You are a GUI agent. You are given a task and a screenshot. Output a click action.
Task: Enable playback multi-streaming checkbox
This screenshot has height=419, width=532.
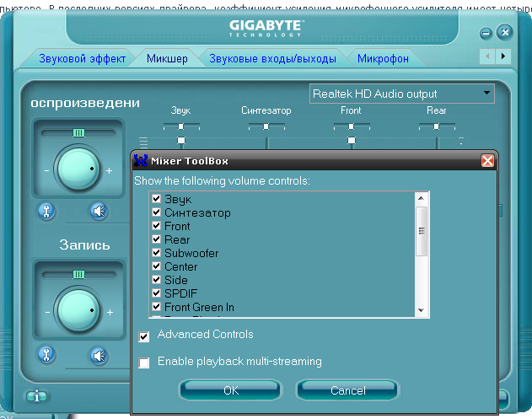144,363
